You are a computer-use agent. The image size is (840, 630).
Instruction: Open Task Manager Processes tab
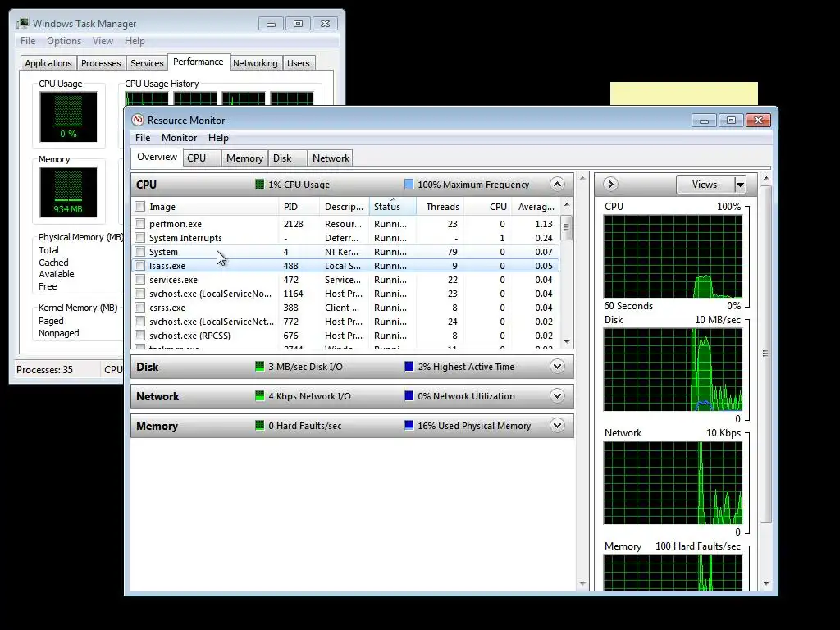[101, 63]
